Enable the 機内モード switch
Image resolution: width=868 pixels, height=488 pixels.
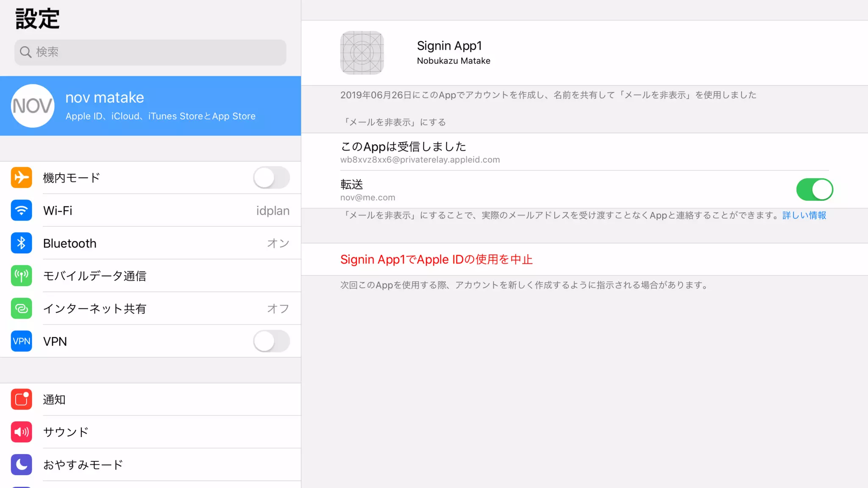point(271,177)
